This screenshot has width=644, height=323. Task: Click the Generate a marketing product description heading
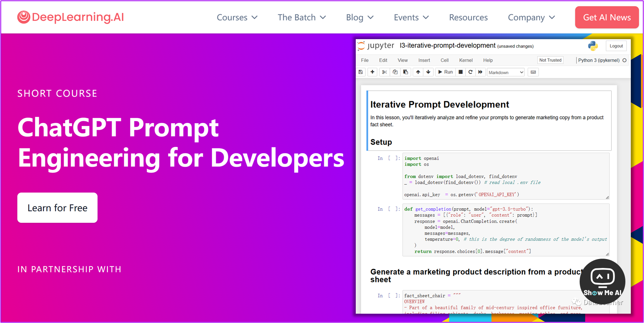pyautogui.click(x=476, y=276)
